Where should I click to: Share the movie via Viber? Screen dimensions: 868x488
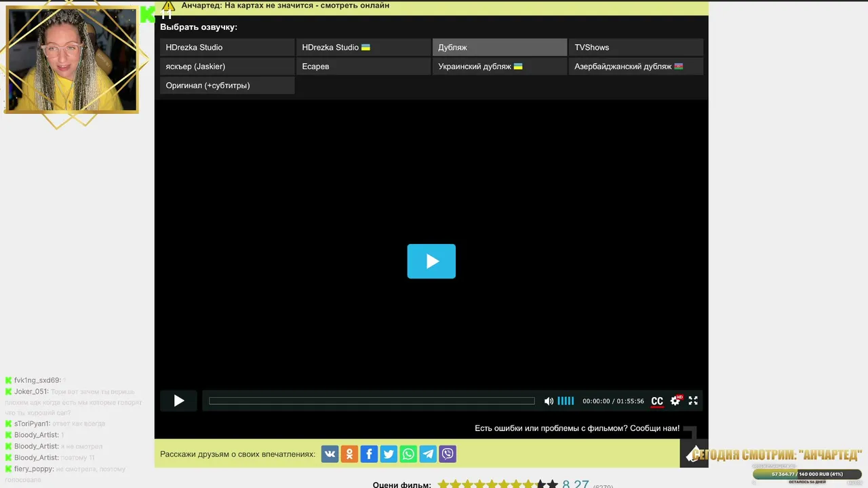tap(448, 454)
